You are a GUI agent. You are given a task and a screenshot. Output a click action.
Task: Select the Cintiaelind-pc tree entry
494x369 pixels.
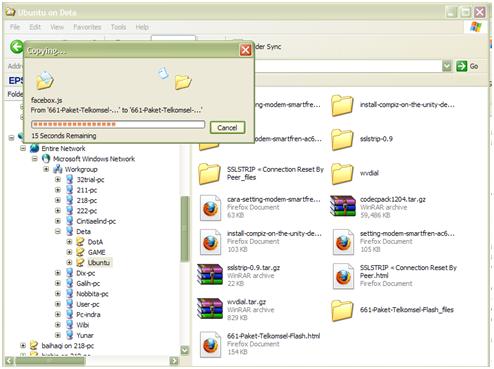[x=96, y=221]
